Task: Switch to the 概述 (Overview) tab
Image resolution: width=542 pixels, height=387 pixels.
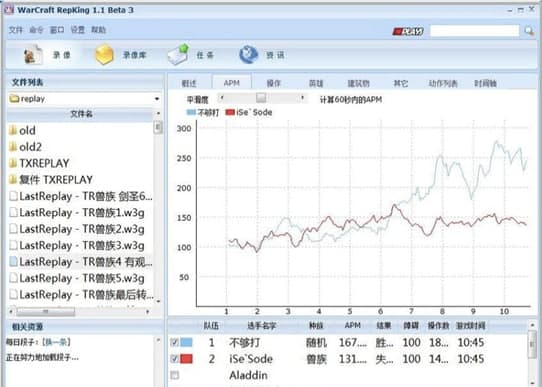Action: (x=189, y=83)
